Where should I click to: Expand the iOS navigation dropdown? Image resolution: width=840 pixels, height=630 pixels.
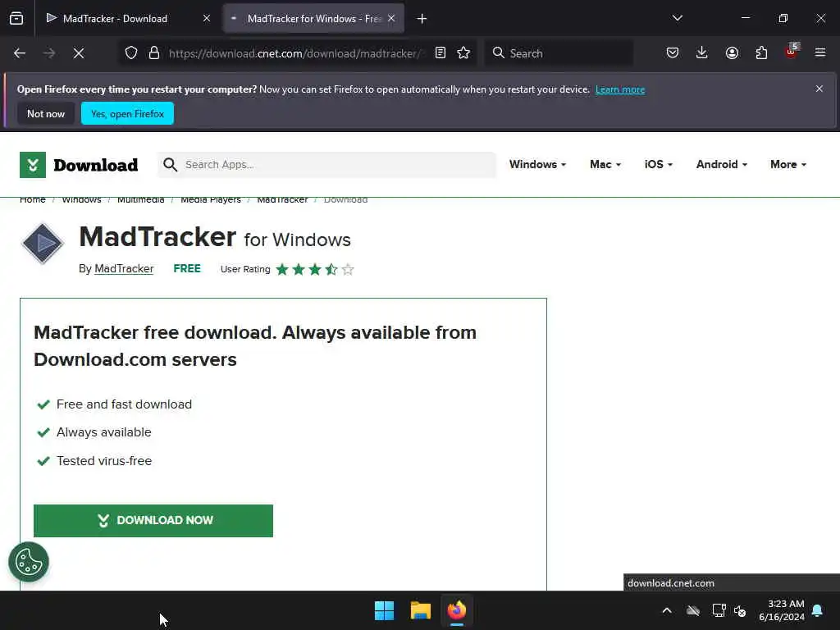click(x=659, y=164)
